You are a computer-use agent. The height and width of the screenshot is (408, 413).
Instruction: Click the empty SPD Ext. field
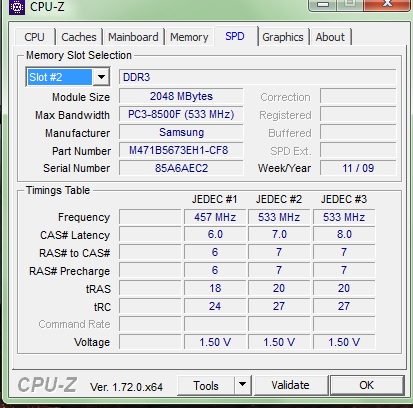358,150
